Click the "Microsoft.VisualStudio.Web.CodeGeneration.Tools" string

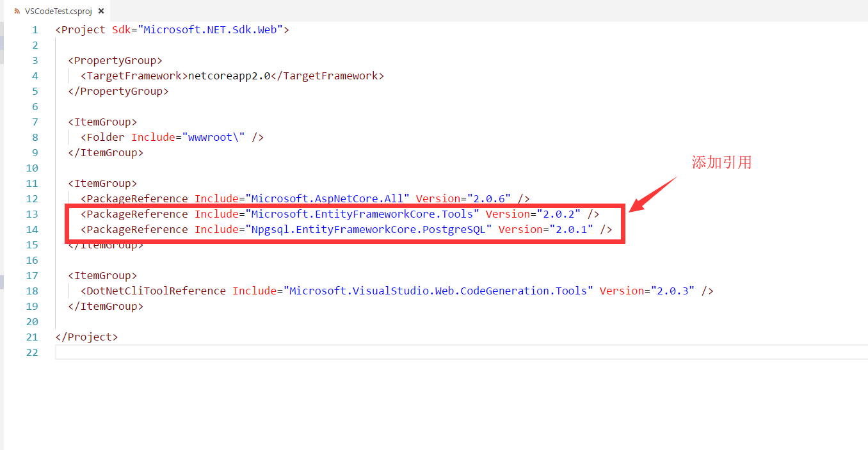click(x=438, y=291)
